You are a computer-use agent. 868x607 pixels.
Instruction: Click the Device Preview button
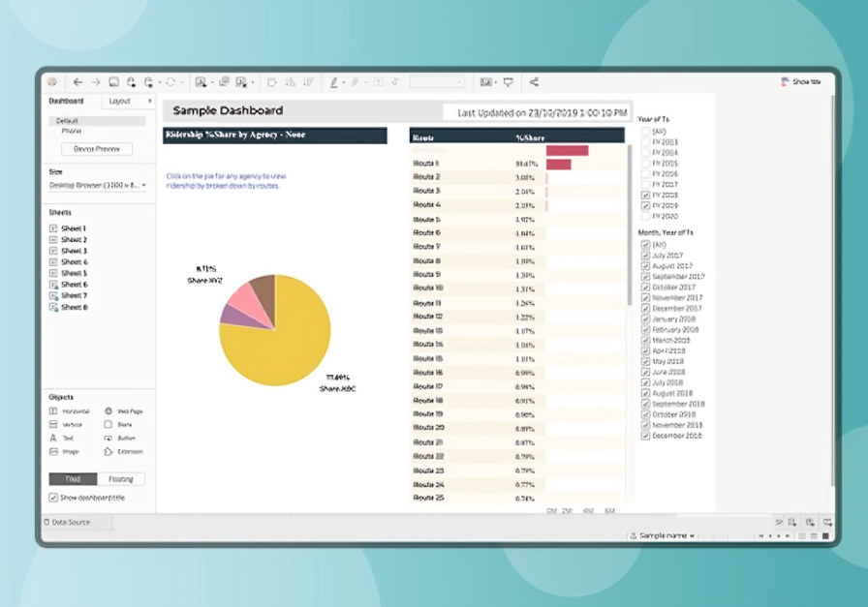(x=97, y=149)
